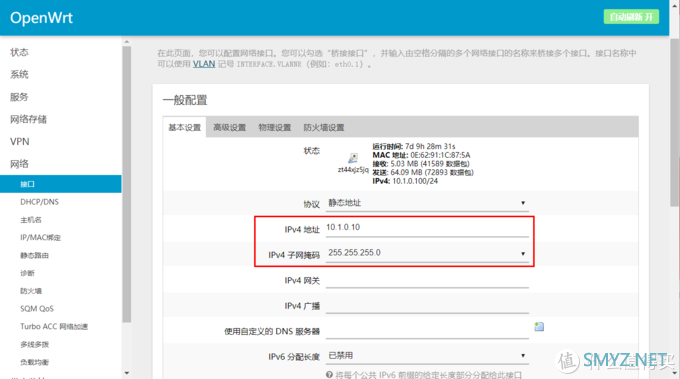This screenshot has height=379, width=680.
Task: Open the 网络存储 sidebar menu
Action: point(28,119)
